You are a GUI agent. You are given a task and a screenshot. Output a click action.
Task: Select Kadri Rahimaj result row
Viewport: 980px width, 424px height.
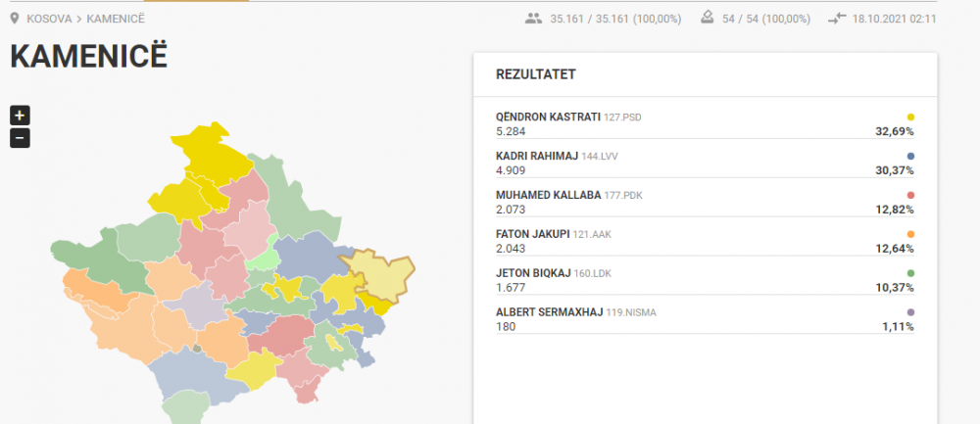coord(705,164)
